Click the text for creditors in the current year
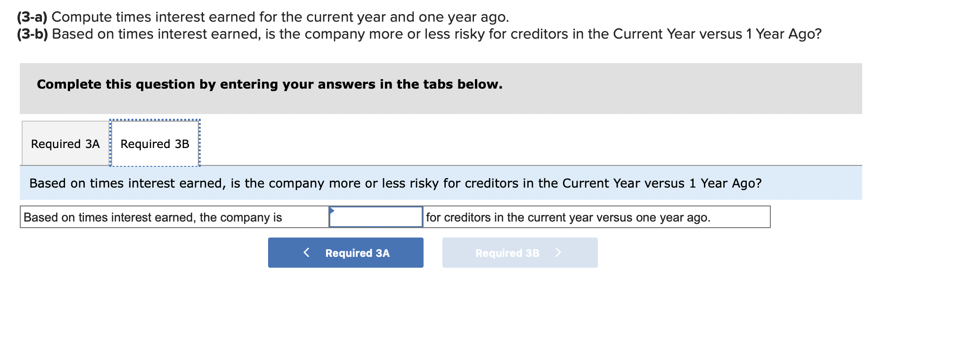This screenshot has width=980, height=345. tap(567, 217)
